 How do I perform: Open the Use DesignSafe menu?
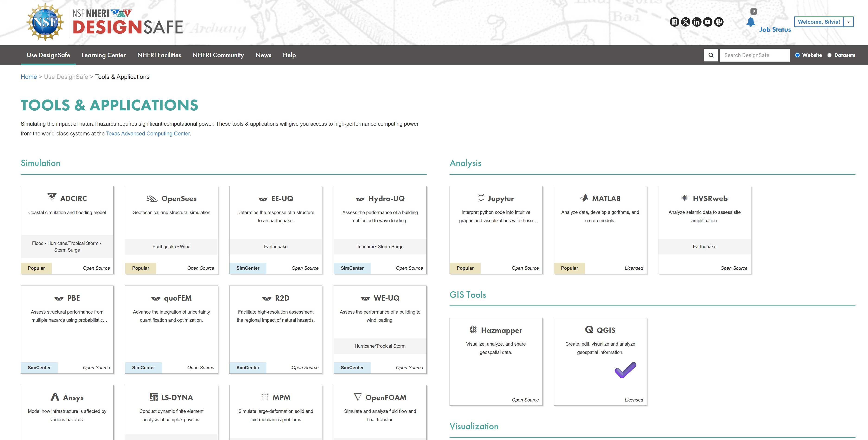(48, 55)
